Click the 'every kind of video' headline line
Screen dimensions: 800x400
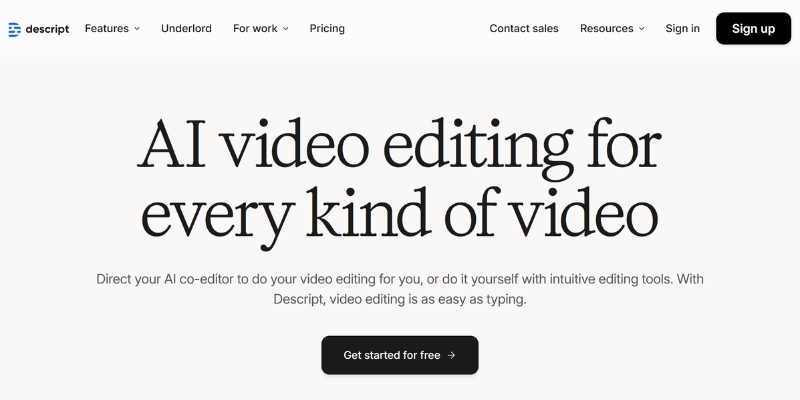pos(399,211)
